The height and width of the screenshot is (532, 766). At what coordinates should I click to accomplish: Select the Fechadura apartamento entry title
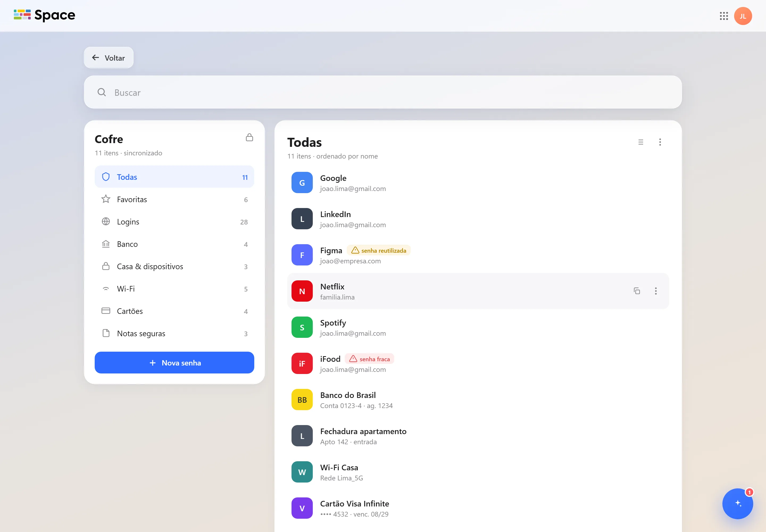click(x=363, y=431)
